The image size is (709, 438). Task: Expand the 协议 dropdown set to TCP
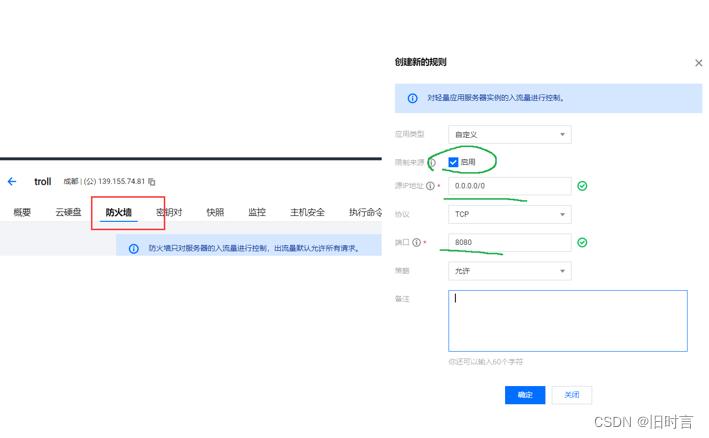tap(510, 214)
